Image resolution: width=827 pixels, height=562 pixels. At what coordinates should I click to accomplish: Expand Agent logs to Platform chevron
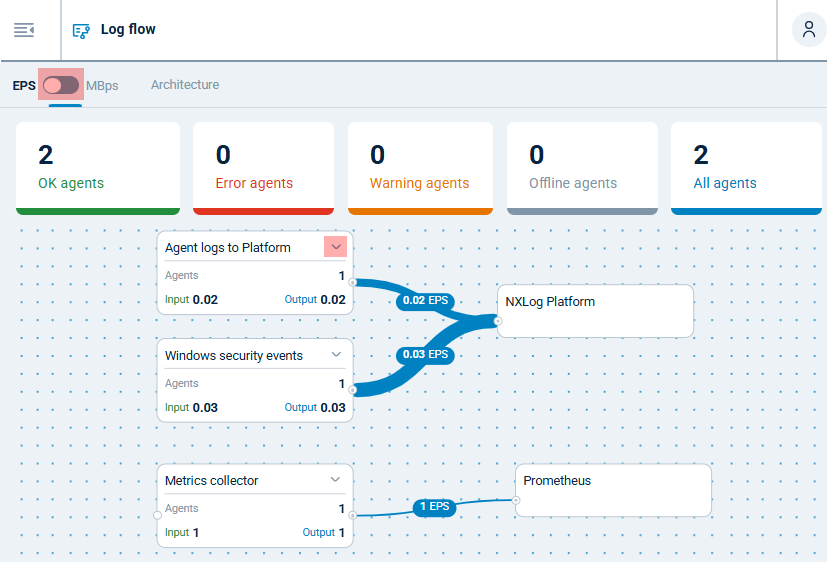coord(336,247)
